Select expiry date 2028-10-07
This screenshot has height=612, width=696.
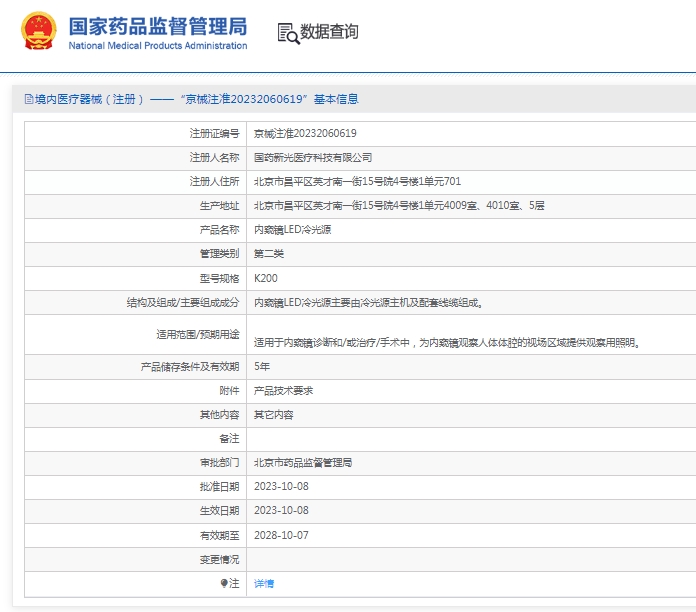click(281, 535)
